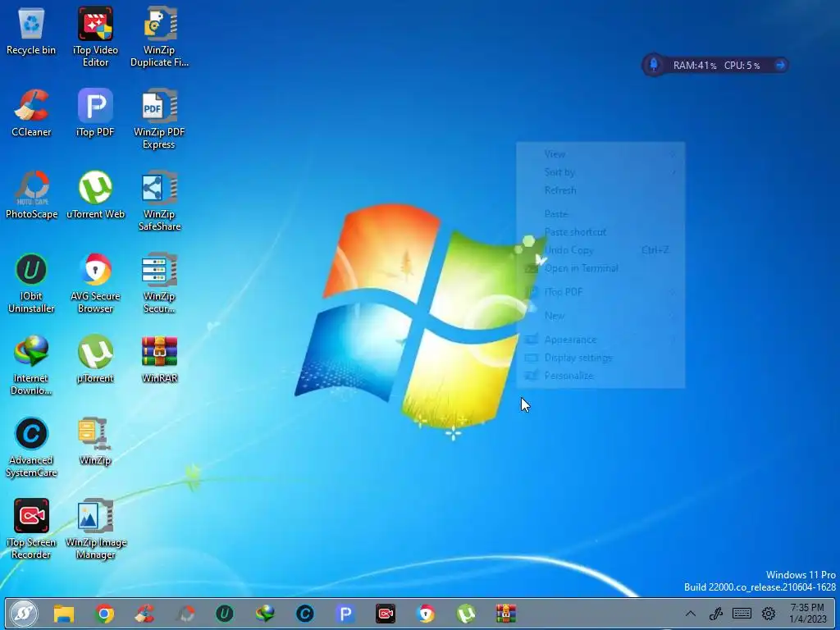Open Internet Download Manager taskbar icon
840x630 pixels.
point(265,614)
